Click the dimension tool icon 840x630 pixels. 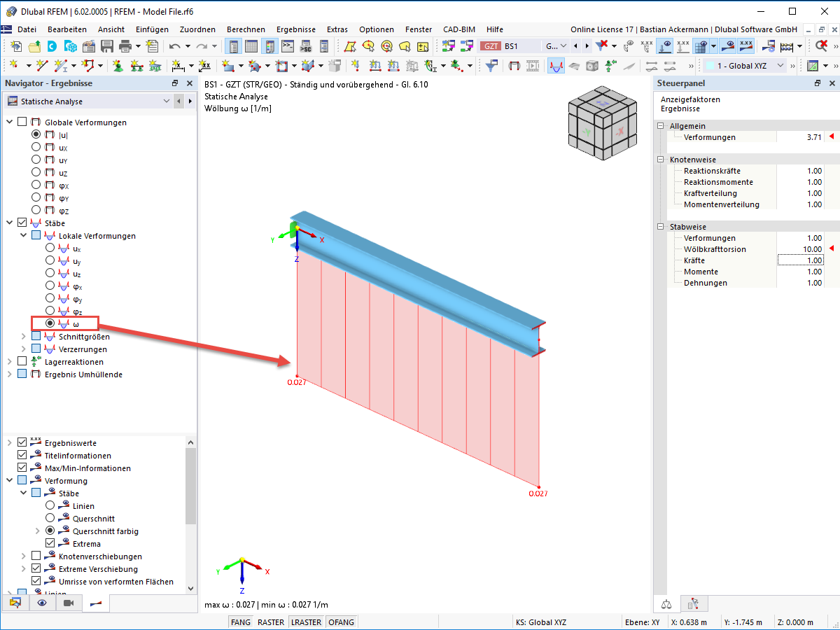pos(178,66)
